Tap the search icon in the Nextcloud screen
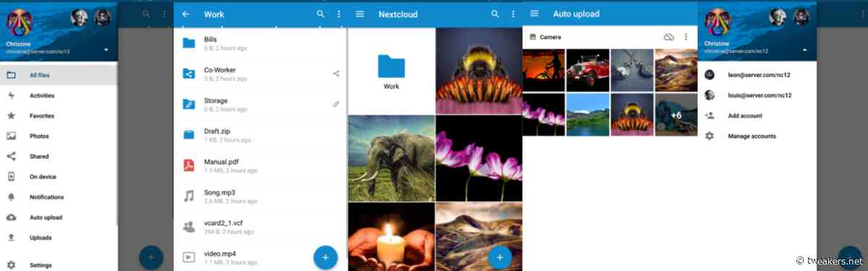Viewport: 868px width, 271px height. click(495, 14)
